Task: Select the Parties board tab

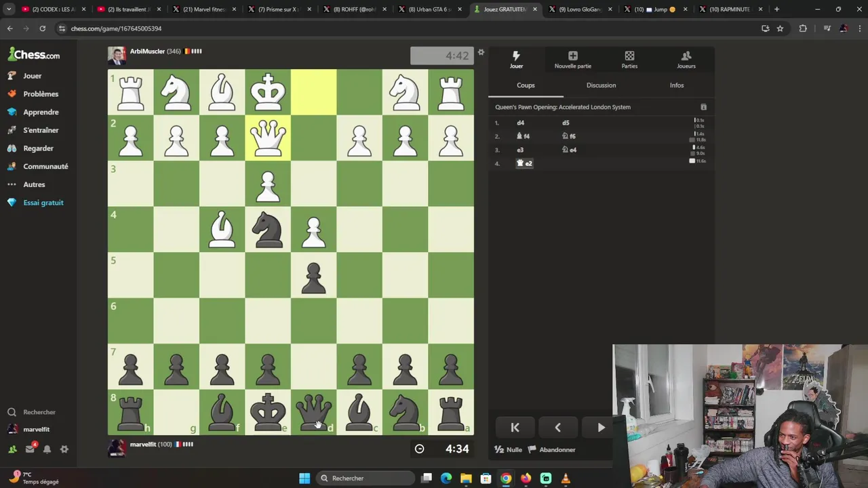Action: point(629,60)
